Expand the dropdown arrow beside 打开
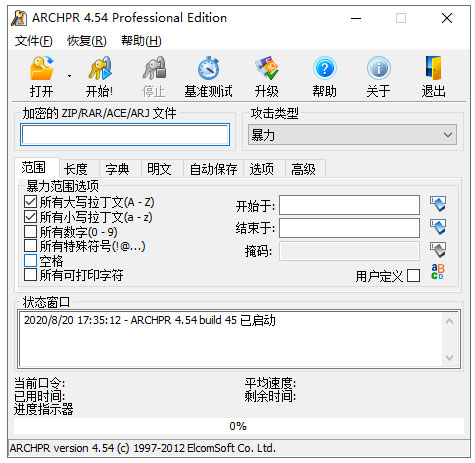 69,76
